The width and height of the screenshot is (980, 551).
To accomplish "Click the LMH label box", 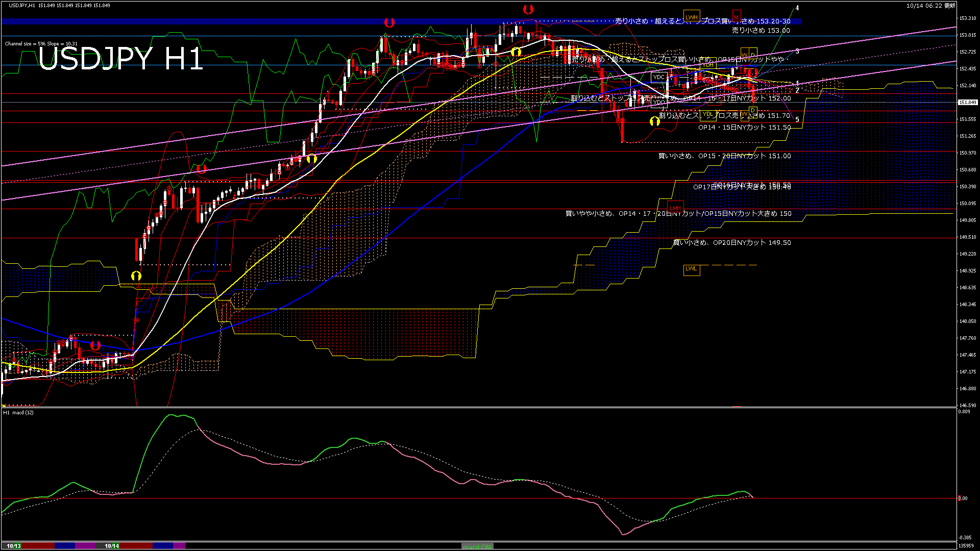I will click(x=675, y=208).
